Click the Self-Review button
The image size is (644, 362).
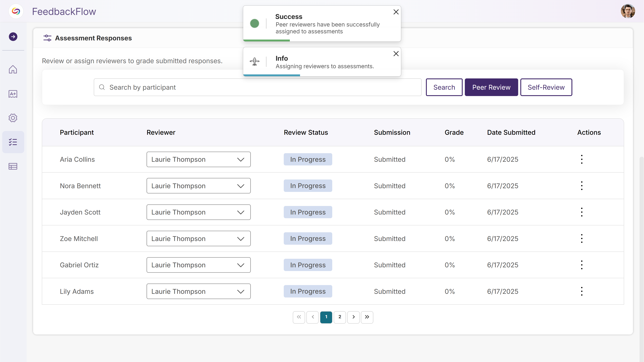click(x=546, y=87)
